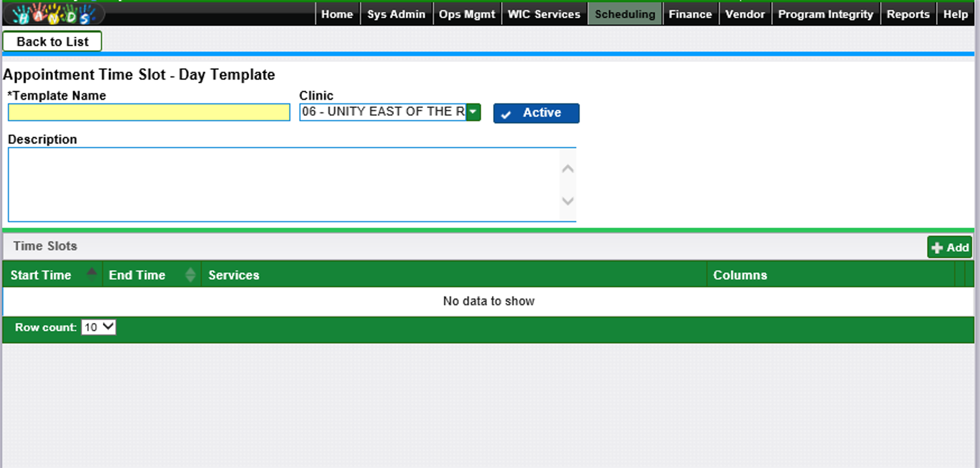
Task: Open the Finance menu
Action: [x=690, y=14]
